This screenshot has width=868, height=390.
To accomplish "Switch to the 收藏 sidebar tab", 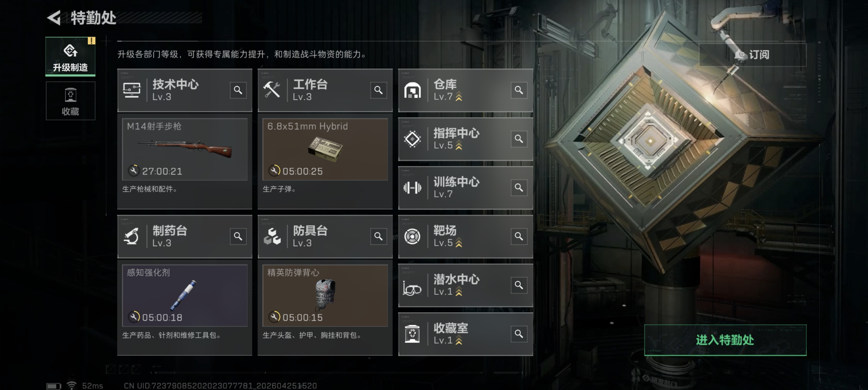I will [x=71, y=101].
